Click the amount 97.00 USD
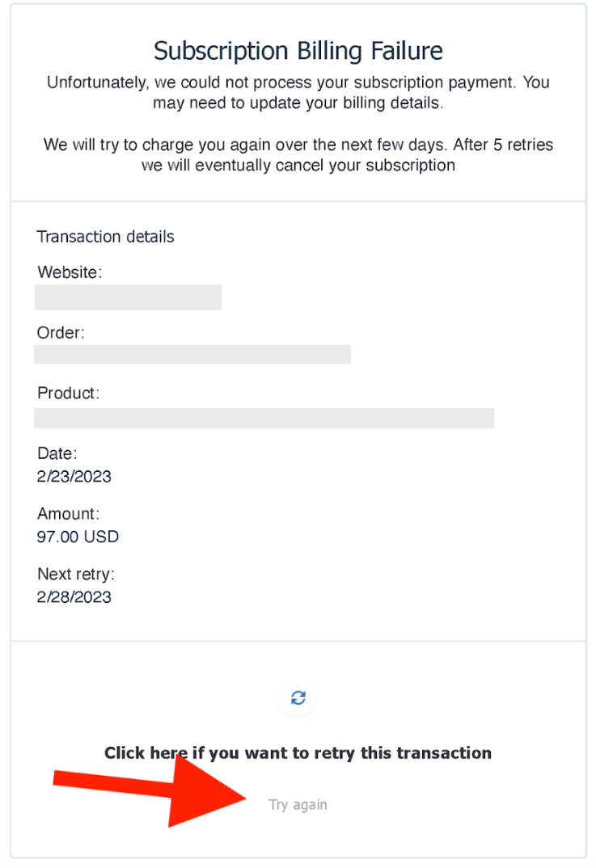 tap(78, 537)
